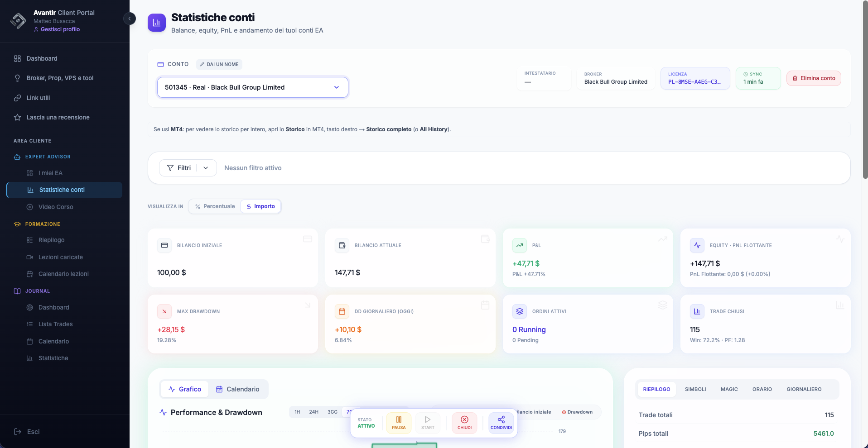Toggle the Drawdown legend series
Screen dimensions: 868x448
click(x=577, y=412)
